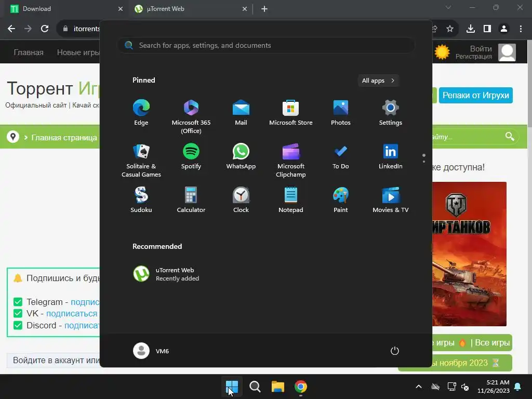The height and width of the screenshot is (399, 532).
Task: Open File Explorer from taskbar
Action: tap(278, 387)
